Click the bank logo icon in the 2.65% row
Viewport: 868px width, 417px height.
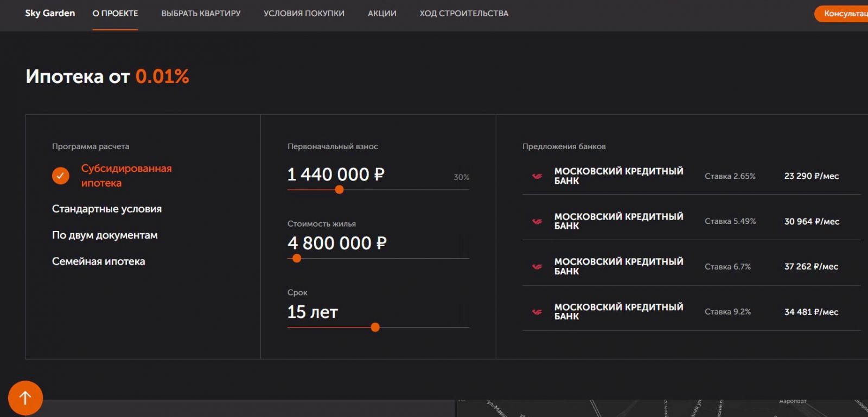point(537,176)
